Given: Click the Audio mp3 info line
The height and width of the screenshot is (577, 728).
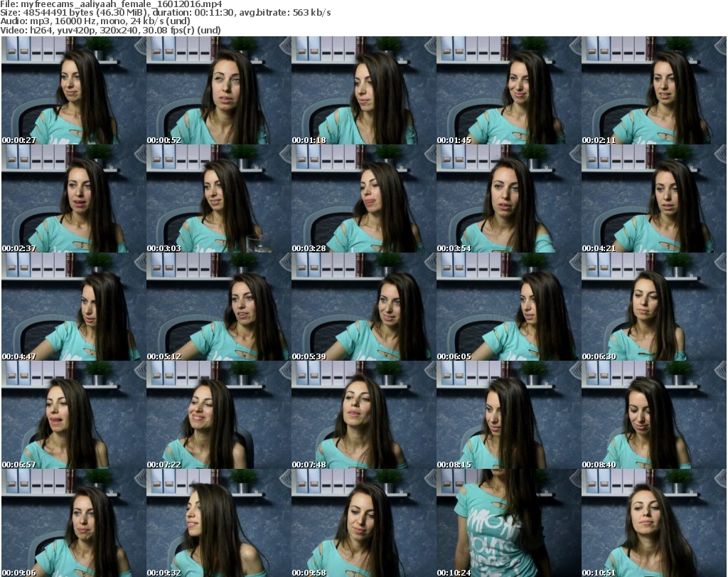Looking at the screenshot, I should [x=95, y=21].
